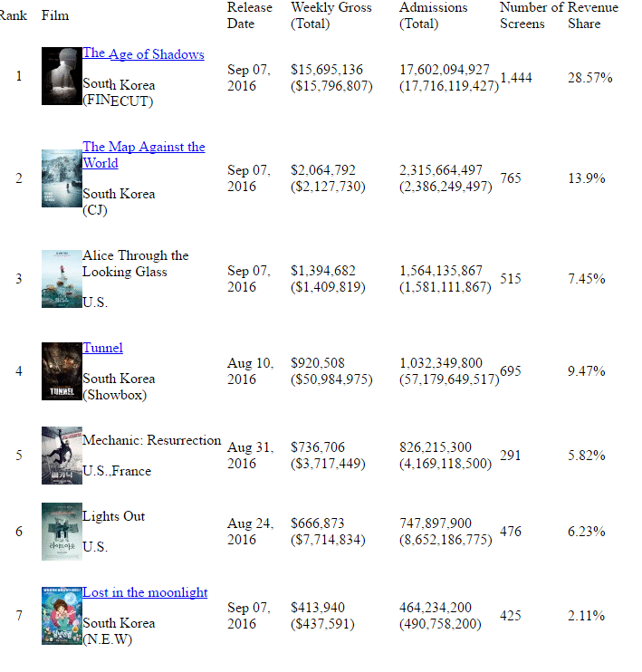
Task: Click The Age of Shadows poster thumbnail
Action: click(62, 76)
